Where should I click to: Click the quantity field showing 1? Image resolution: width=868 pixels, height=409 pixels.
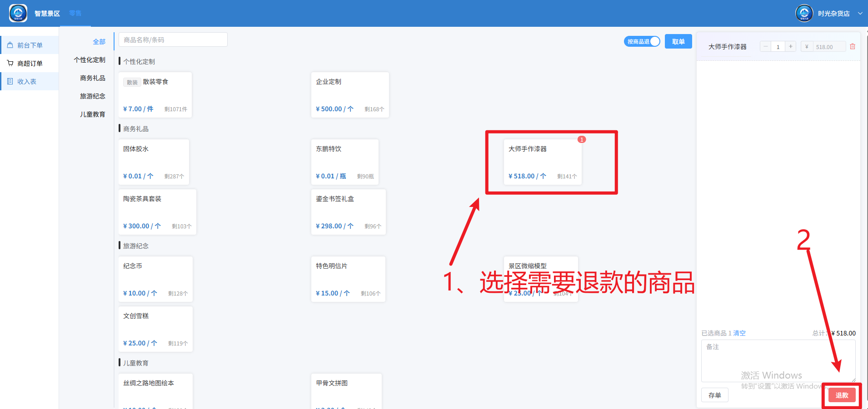point(778,46)
